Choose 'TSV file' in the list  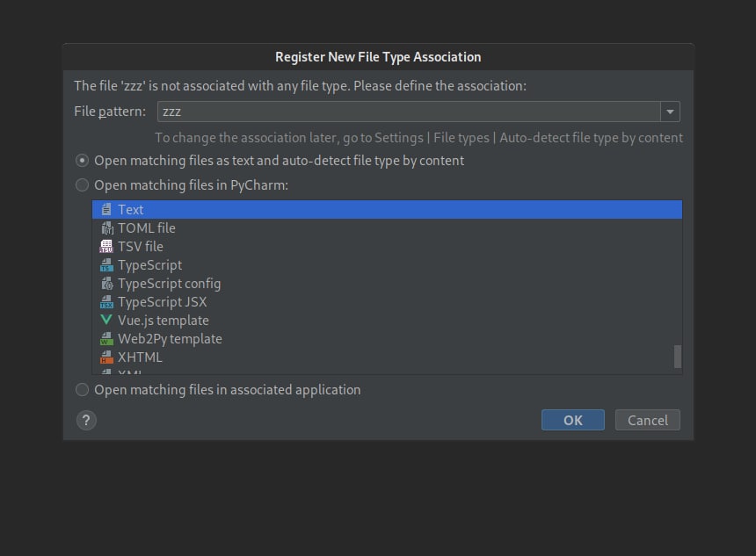[x=387, y=246]
